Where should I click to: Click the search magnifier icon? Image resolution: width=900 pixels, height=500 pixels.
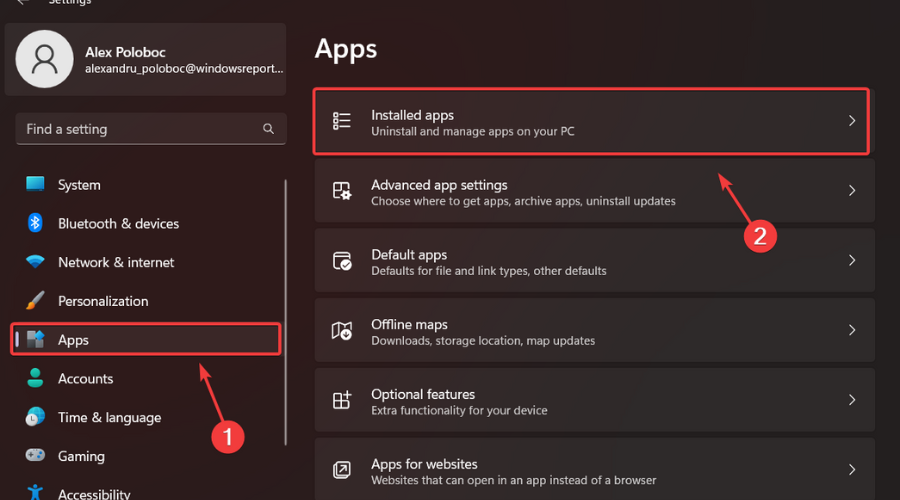point(268,129)
